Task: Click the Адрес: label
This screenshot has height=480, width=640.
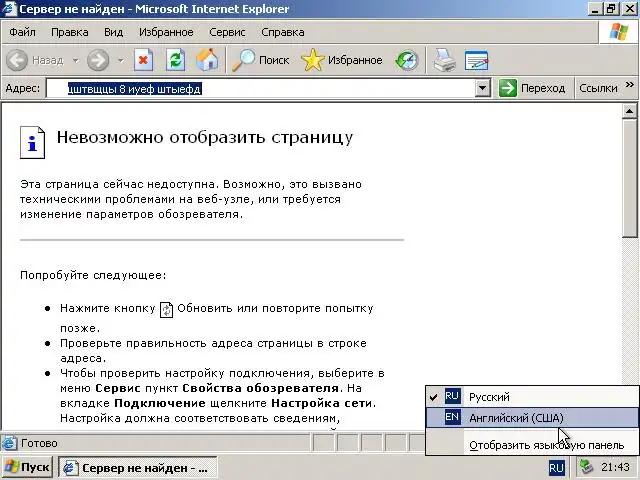Action: pos(22,88)
